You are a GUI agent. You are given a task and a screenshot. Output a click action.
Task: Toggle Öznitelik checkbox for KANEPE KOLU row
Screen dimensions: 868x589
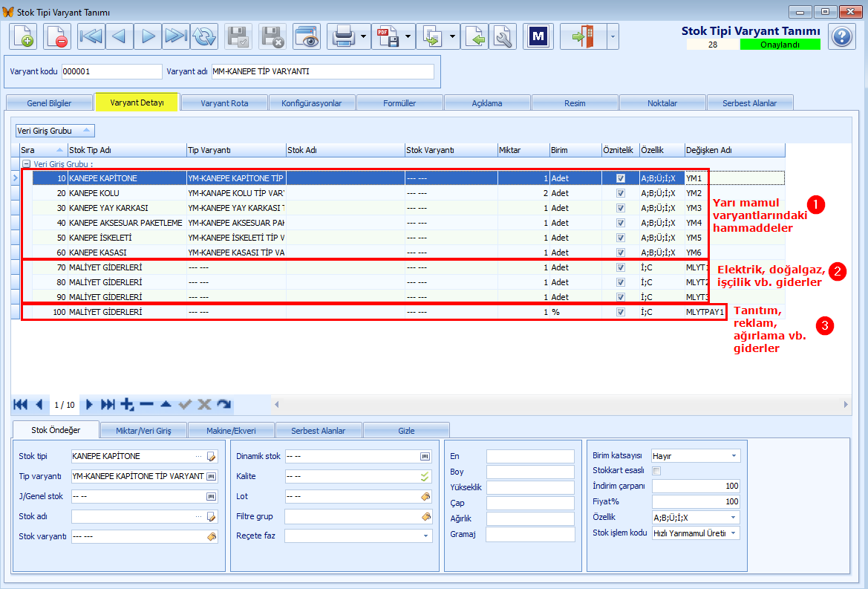[x=621, y=193]
